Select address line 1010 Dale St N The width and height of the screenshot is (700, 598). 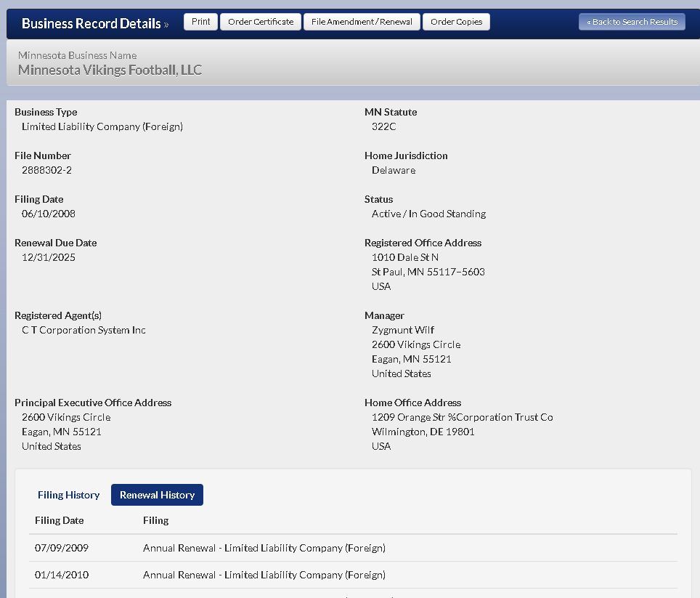coord(405,258)
